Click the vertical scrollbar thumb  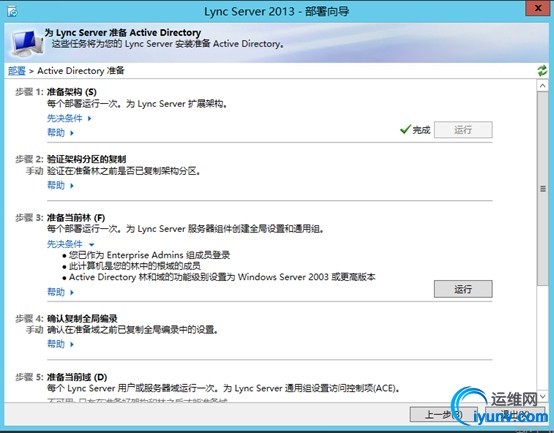coord(543,189)
